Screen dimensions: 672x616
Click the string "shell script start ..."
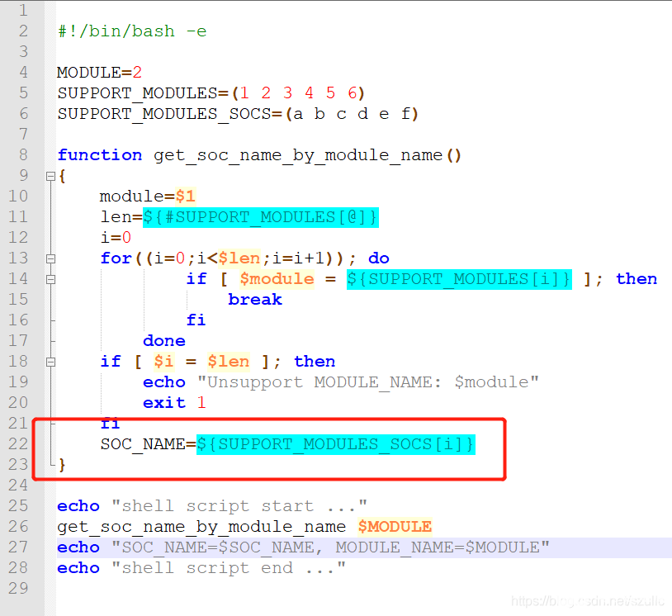pyautogui.click(x=239, y=506)
